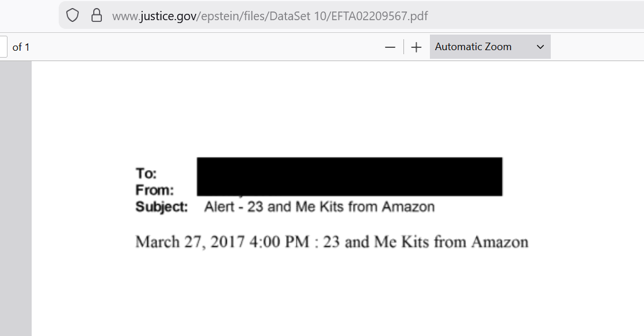Image resolution: width=644 pixels, height=336 pixels.
Task: Click the "To:" header label
Action: pos(146,173)
